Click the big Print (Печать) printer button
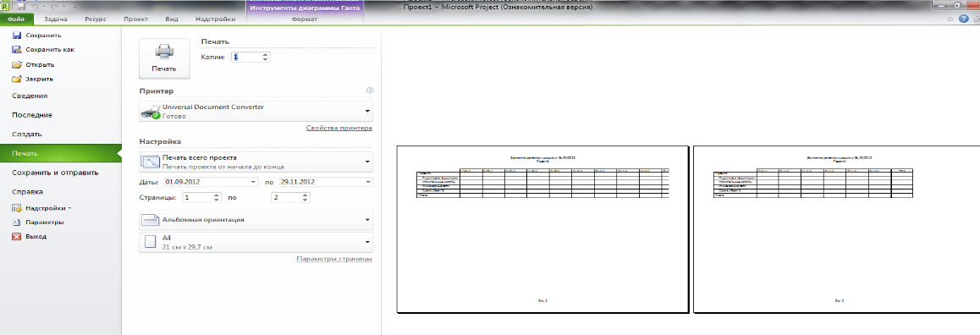The image size is (980, 335). 163,58
